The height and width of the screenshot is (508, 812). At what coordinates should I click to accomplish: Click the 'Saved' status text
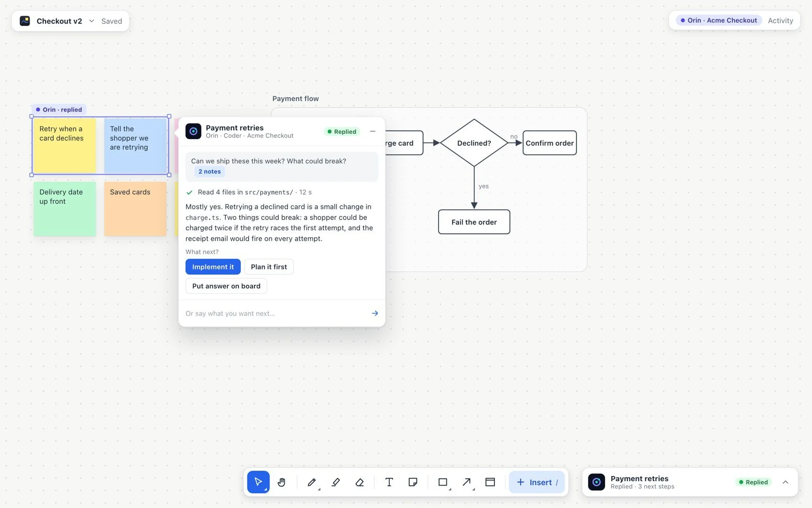(112, 21)
